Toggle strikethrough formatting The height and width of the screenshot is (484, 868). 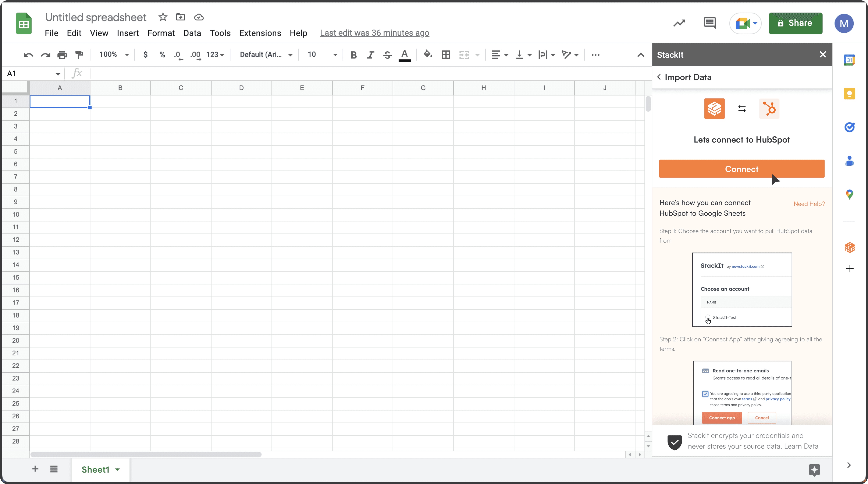coord(387,55)
